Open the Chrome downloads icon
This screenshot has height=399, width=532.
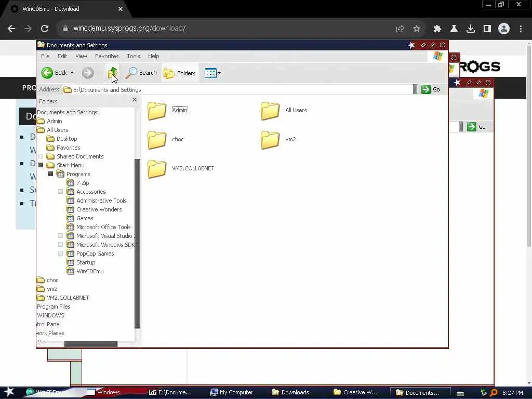[x=470, y=29]
